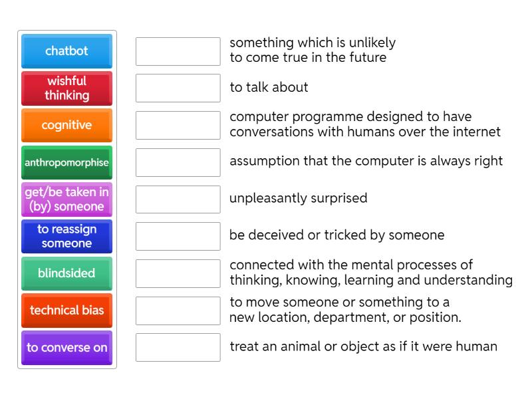Click the answer box beside "to talk about"
Image resolution: width=532 pixels, height=399 pixels.
click(177, 87)
